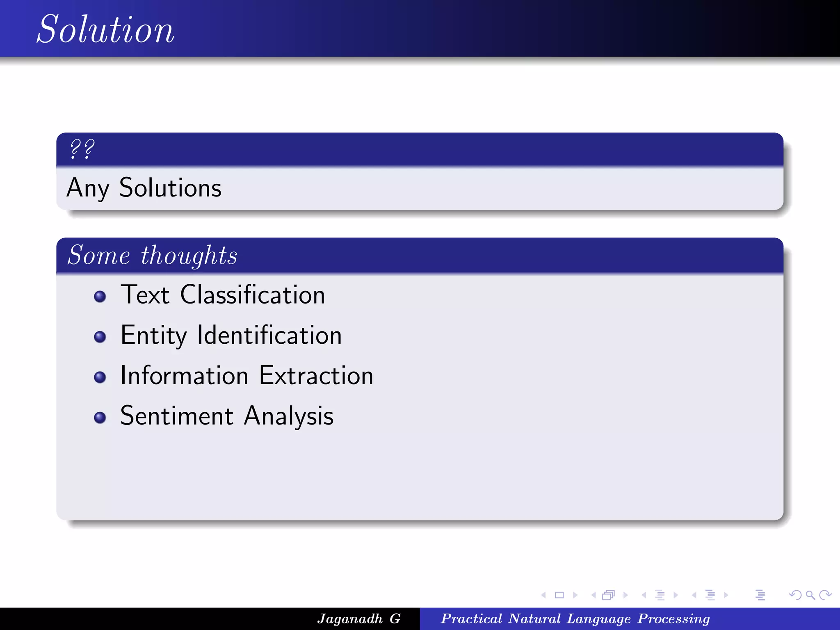Select the Sentiment Analysis bullet
Viewport: 840px width, 630px height.
(x=227, y=416)
